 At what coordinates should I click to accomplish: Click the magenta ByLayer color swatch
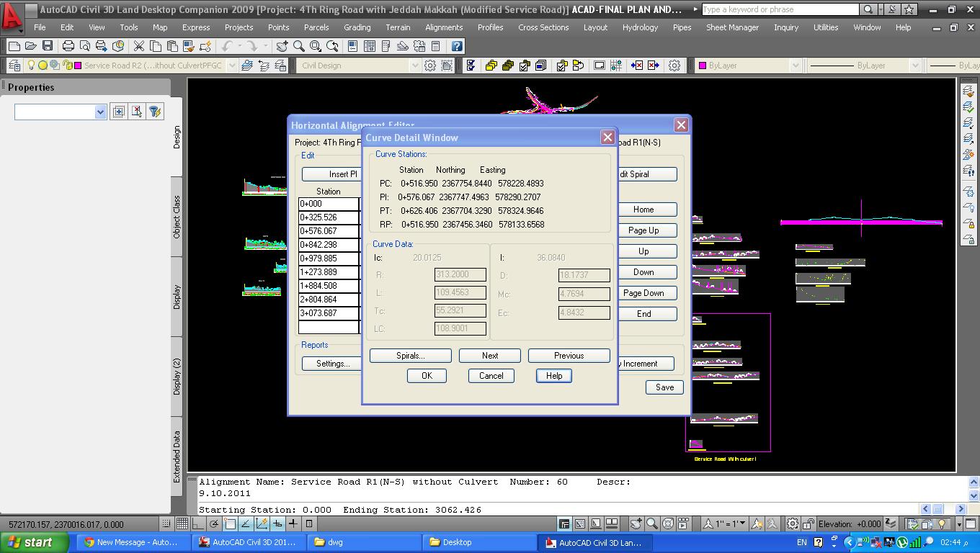pos(703,66)
